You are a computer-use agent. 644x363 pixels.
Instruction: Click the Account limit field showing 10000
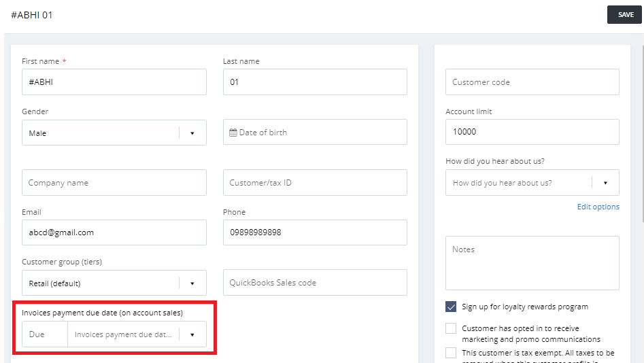click(532, 132)
